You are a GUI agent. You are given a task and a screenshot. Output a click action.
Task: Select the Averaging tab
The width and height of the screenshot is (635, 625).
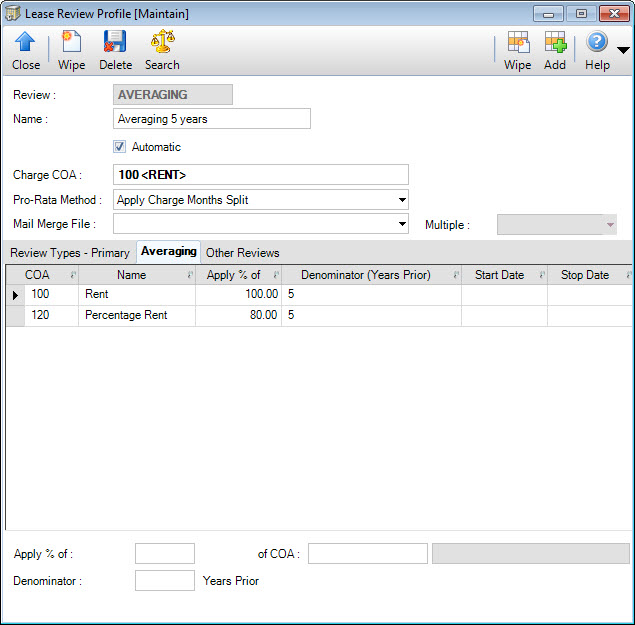coord(168,252)
